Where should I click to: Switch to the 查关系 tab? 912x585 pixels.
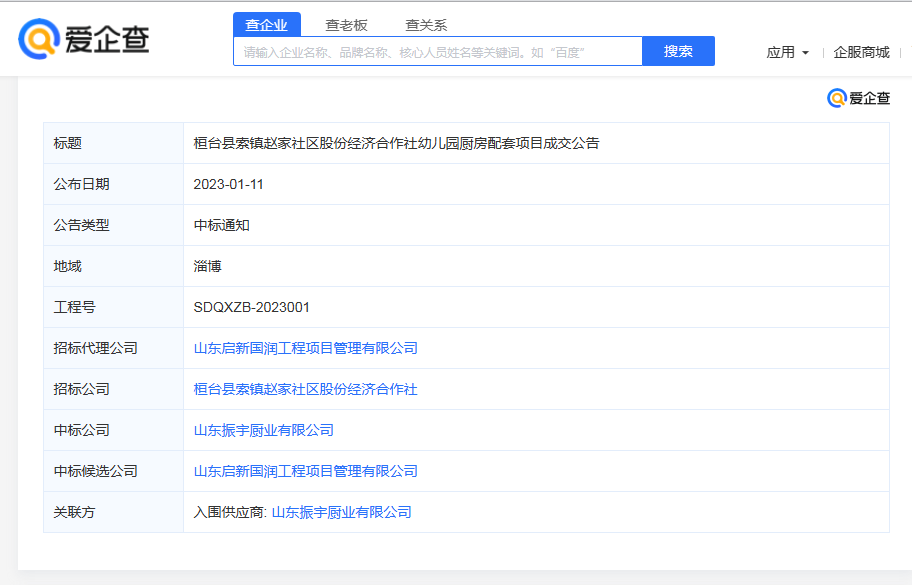tap(426, 26)
